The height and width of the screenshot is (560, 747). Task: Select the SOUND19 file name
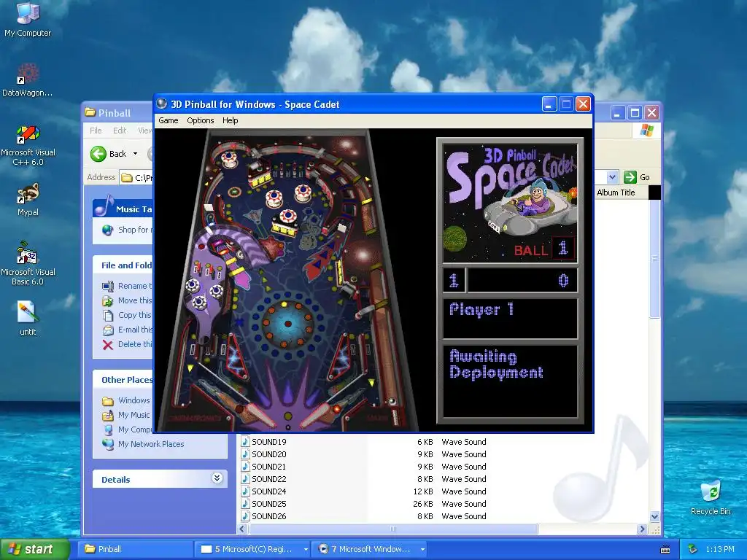click(269, 442)
